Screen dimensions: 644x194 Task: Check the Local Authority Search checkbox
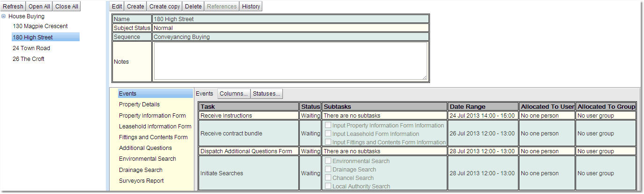click(328, 187)
